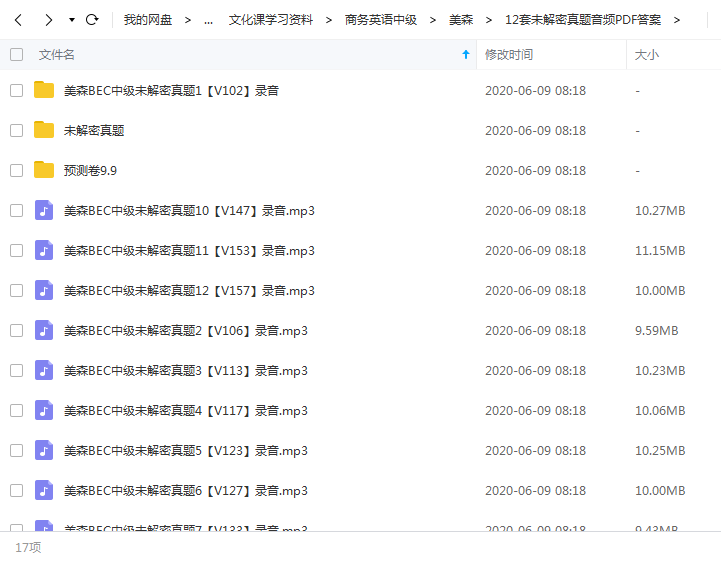Click audio icon of 真题2【V106】录音.mp3
Screen dimensions: 721x563
[44, 330]
